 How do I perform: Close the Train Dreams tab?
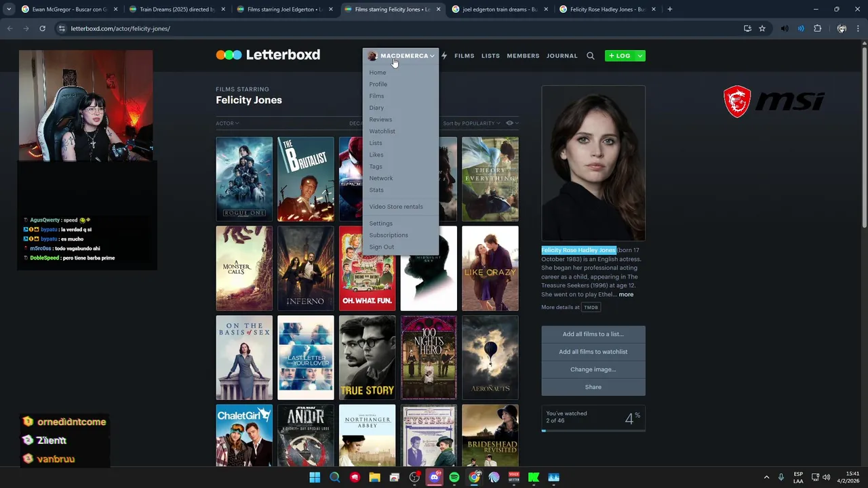(223, 9)
